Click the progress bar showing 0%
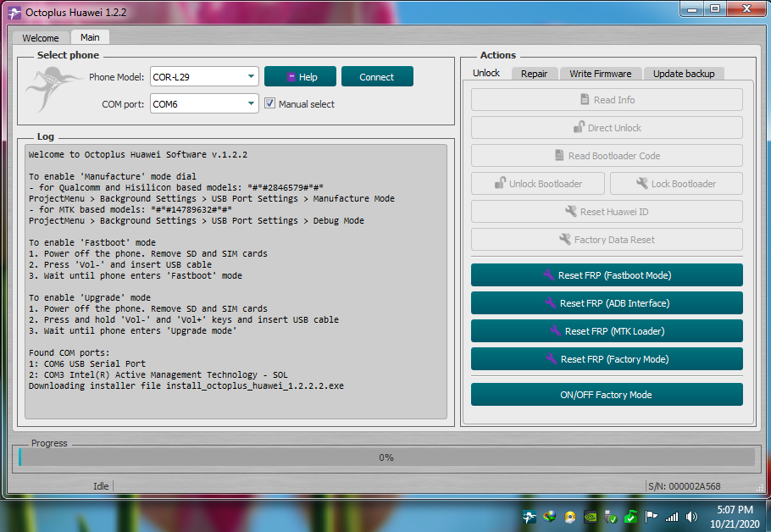Screen dimensions: 771x532 tap(386, 457)
